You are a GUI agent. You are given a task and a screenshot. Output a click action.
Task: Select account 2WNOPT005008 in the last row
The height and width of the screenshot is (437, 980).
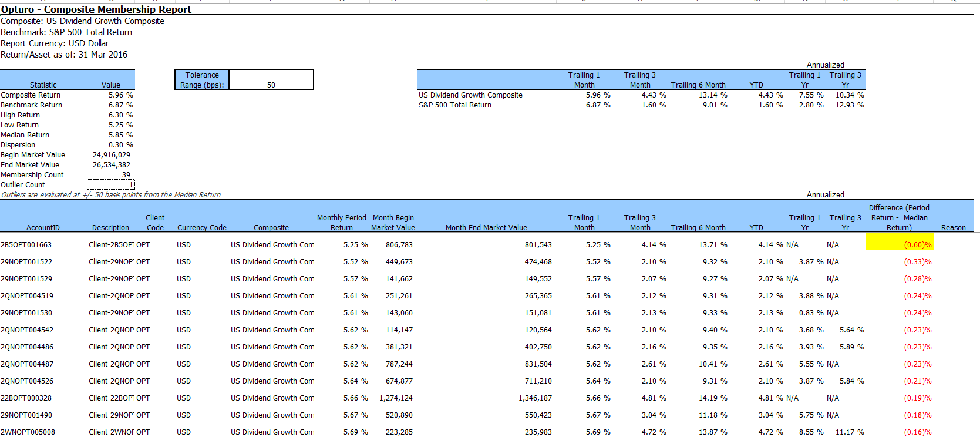tap(28, 432)
